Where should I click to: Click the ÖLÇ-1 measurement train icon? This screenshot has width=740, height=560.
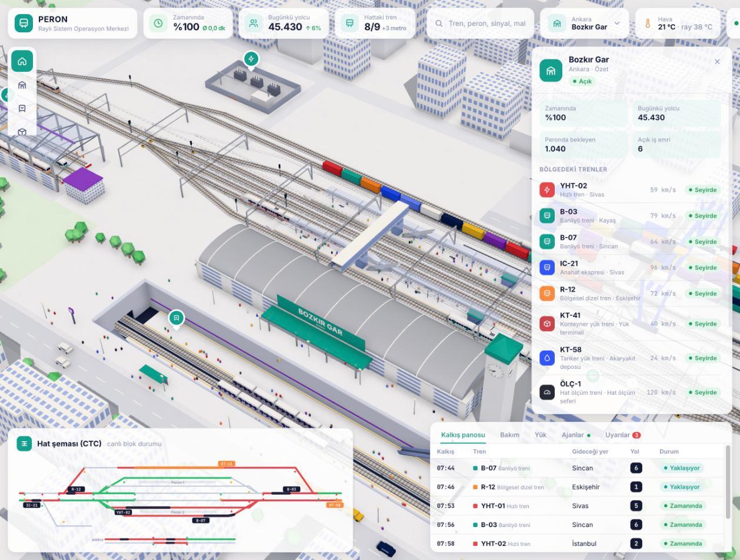tap(547, 392)
